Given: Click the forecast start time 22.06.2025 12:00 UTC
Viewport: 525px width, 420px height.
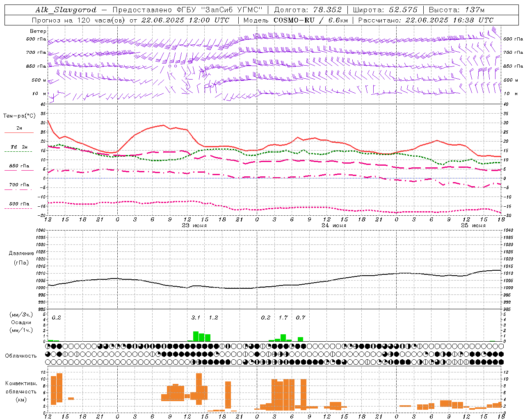Looking at the screenshot, I should coord(186,20).
